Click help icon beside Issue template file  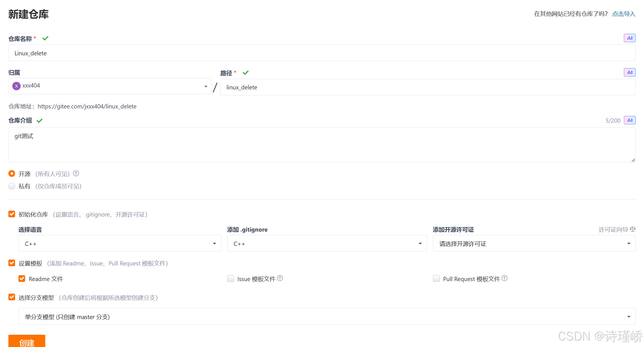coord(280,278)
